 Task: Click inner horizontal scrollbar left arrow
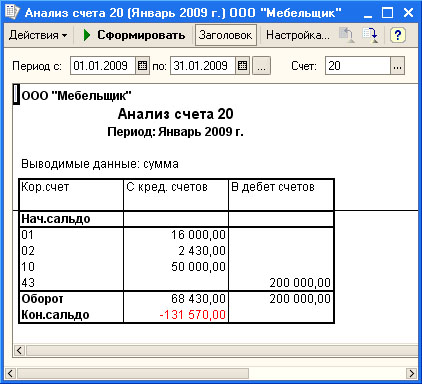(19, 350)
